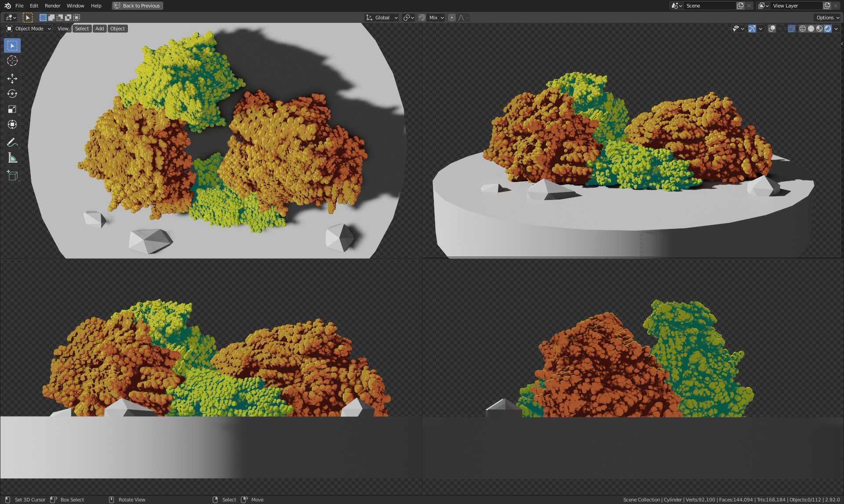Viewport: 844px width, 504px height.
Task: Pick the Scale tool
Action: point(12,109)
